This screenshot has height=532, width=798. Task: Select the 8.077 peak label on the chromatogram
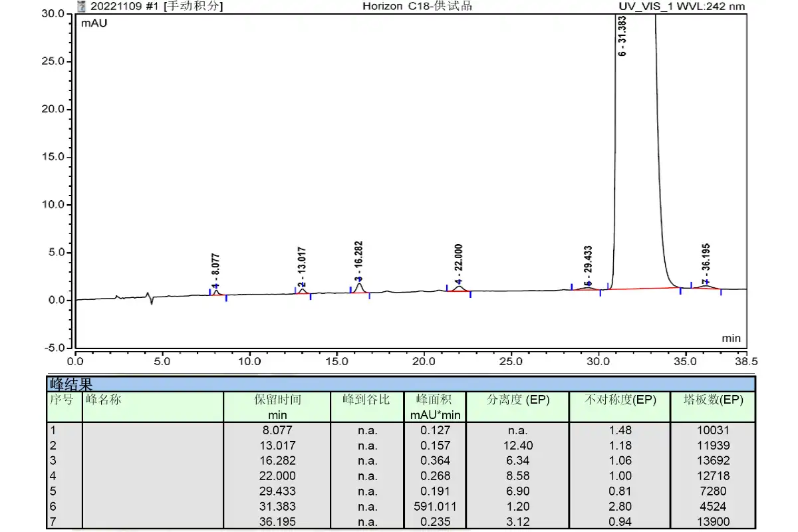point(215,269)
